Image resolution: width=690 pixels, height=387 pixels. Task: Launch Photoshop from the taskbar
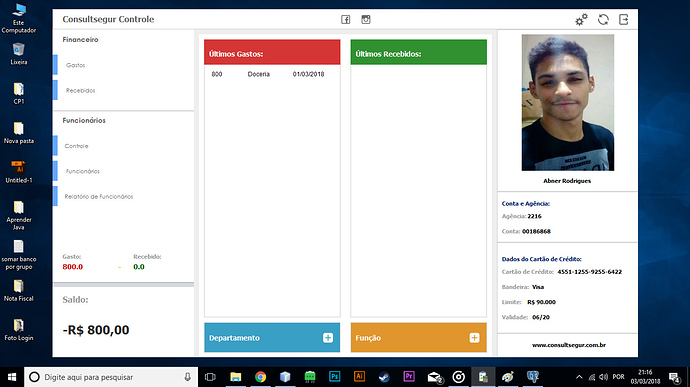click(x=334, y=376)
